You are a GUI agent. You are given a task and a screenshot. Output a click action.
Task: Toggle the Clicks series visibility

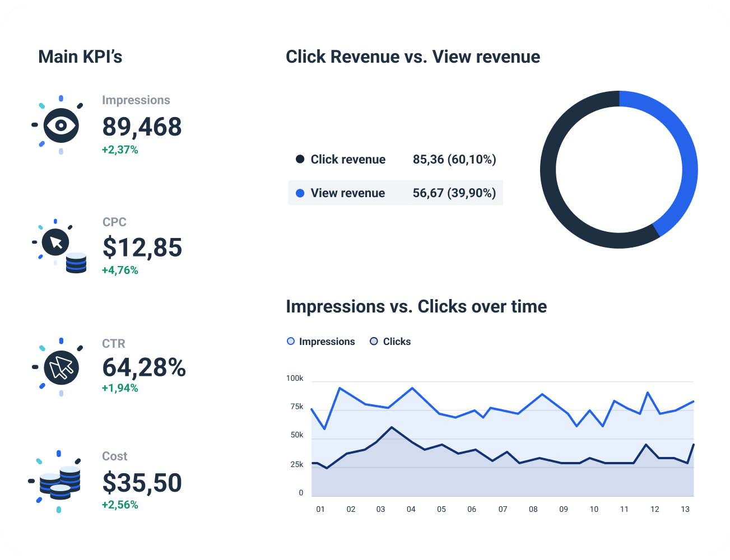(396, 341)
